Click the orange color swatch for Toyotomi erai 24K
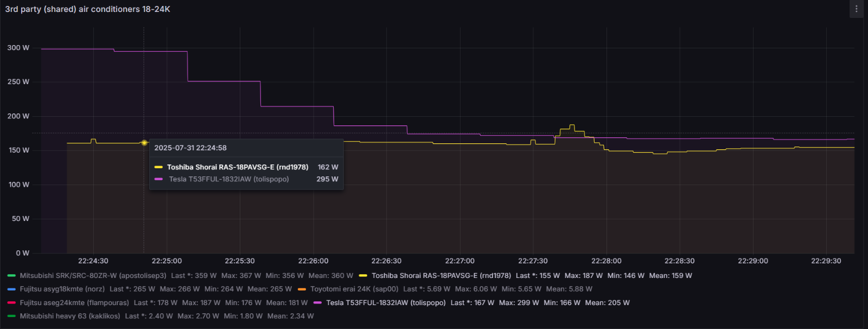Viewport: 868px width, 329px height. 302,289
